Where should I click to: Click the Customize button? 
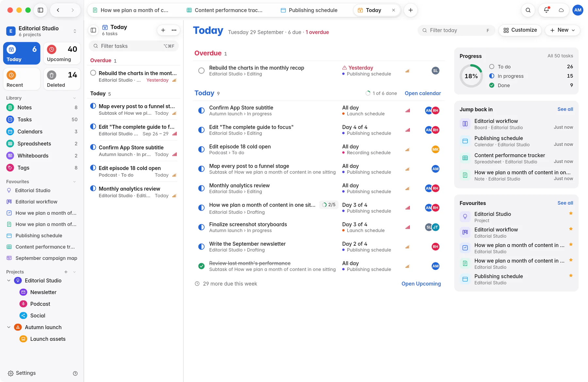pos(520,30)
